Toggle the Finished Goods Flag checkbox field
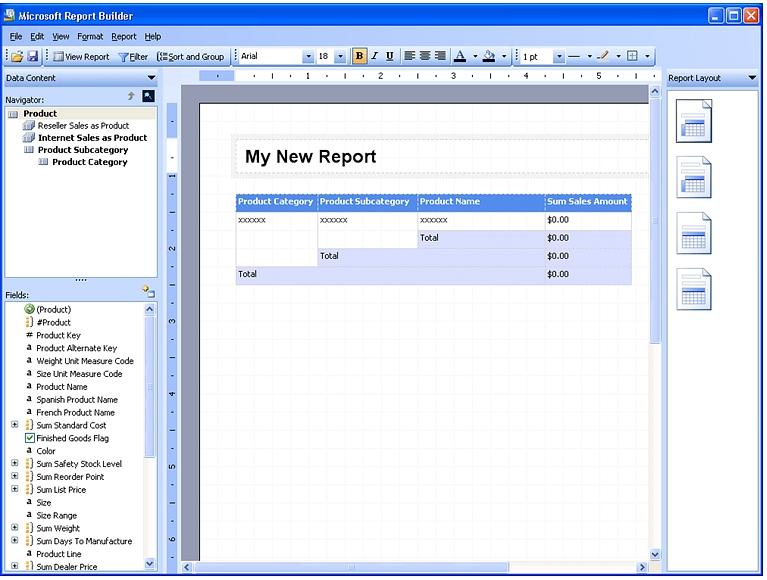This screenshot has height=580, width=767. pyautogui.click(x=29, y=438)
